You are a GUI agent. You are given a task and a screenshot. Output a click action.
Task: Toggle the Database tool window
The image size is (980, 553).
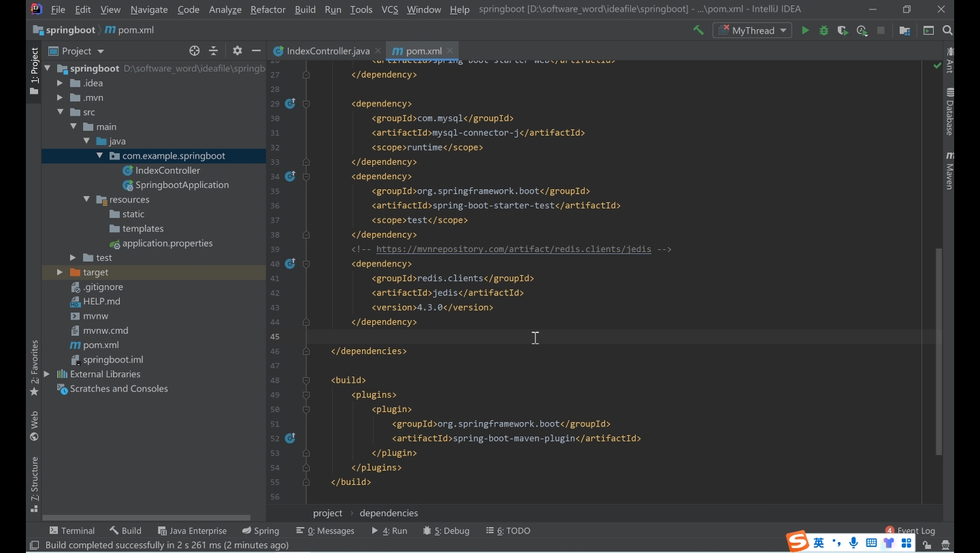949,111
